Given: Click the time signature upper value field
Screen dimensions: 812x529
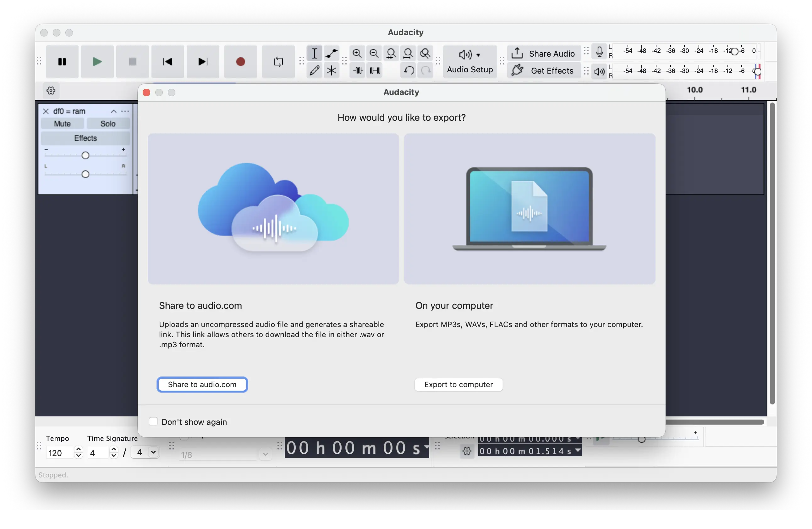Looking at the screenshot, I should [x=98, y=453].
